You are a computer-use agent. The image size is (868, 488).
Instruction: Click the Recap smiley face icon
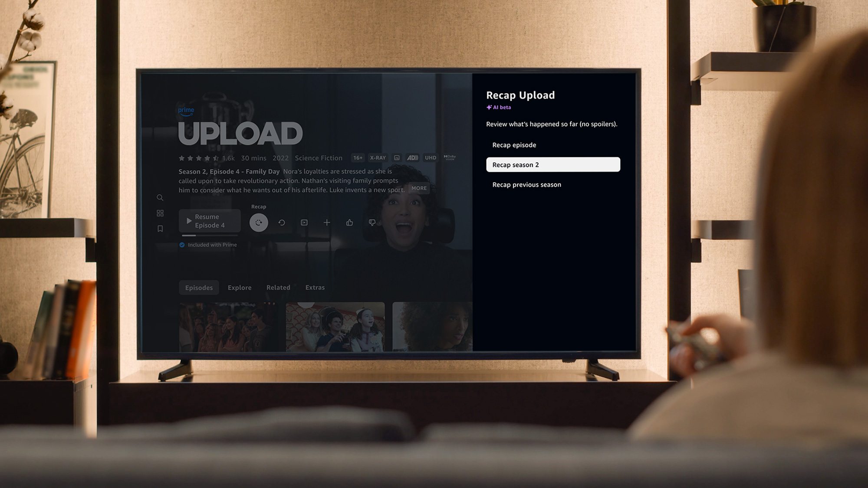pyautogui.click(x=259, y=222)
